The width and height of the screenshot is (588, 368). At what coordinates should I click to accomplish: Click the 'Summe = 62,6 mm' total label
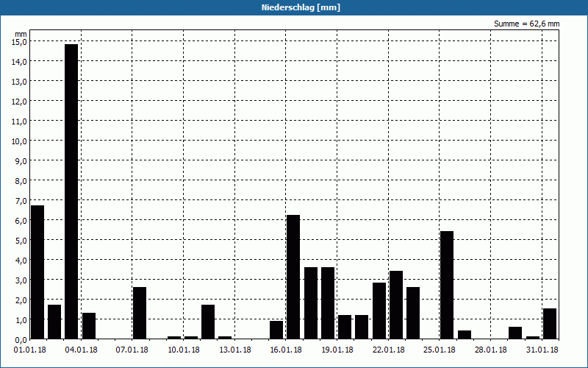[526, 24]
